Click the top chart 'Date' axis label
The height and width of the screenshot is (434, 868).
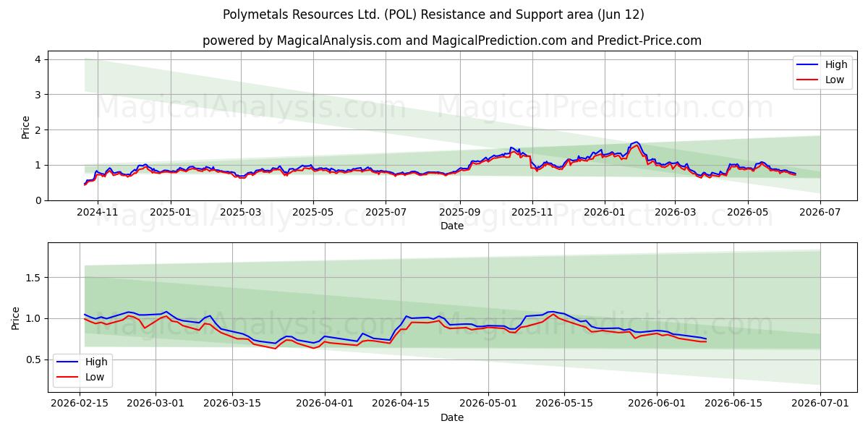pyautogui.click(x=452, y=226)
